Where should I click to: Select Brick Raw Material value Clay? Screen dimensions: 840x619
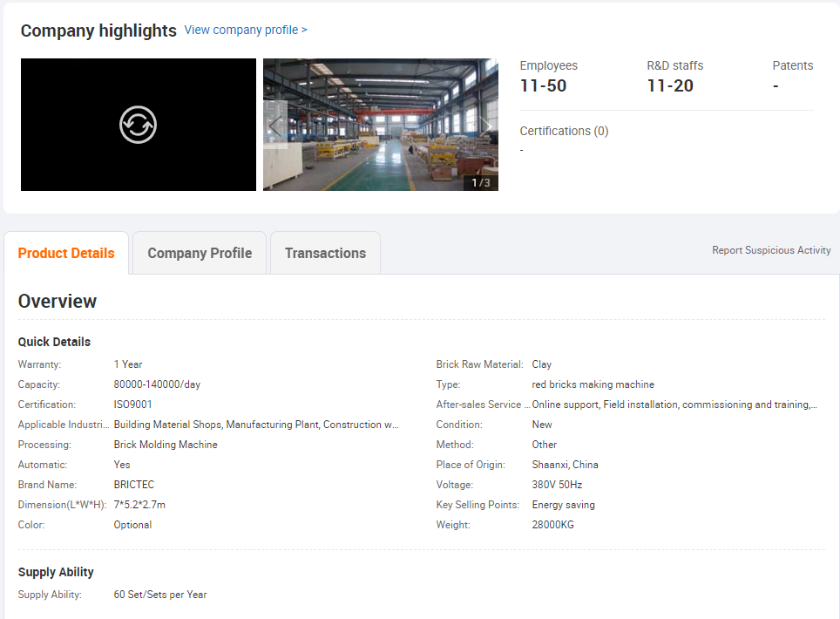click(x=542, y=364)
